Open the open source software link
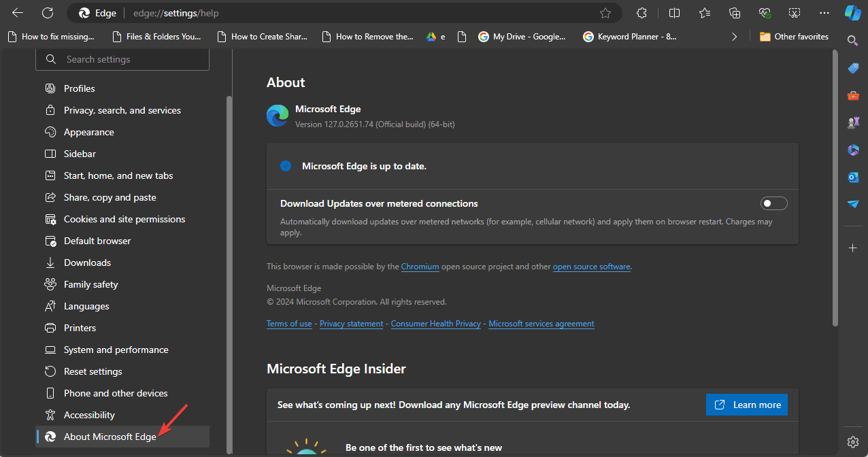 [x=591, y=267]
